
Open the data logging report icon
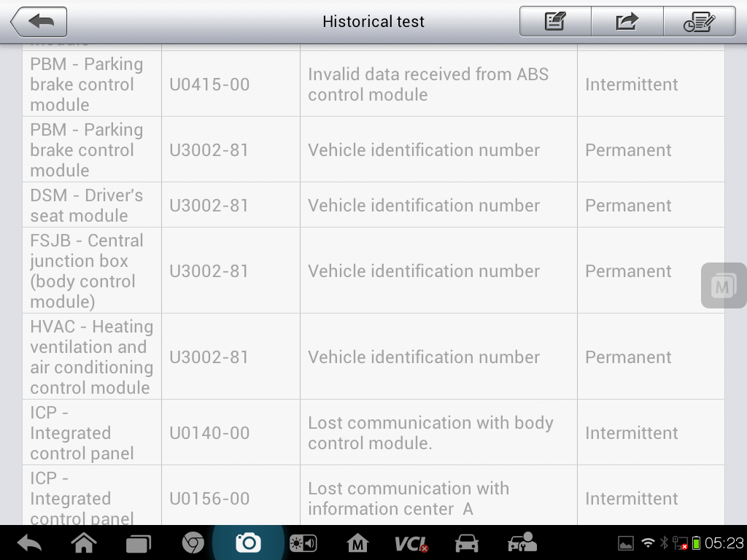pyautogui.click(x=700, y=21)
